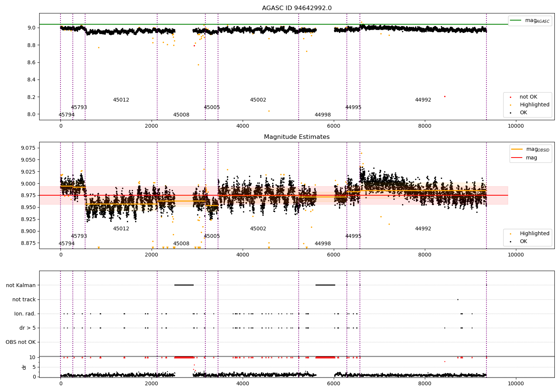This screenshot has width=560, height=392.
Task: Select the mag OBSID legend entry in middle panel
Action: point(530,149)
